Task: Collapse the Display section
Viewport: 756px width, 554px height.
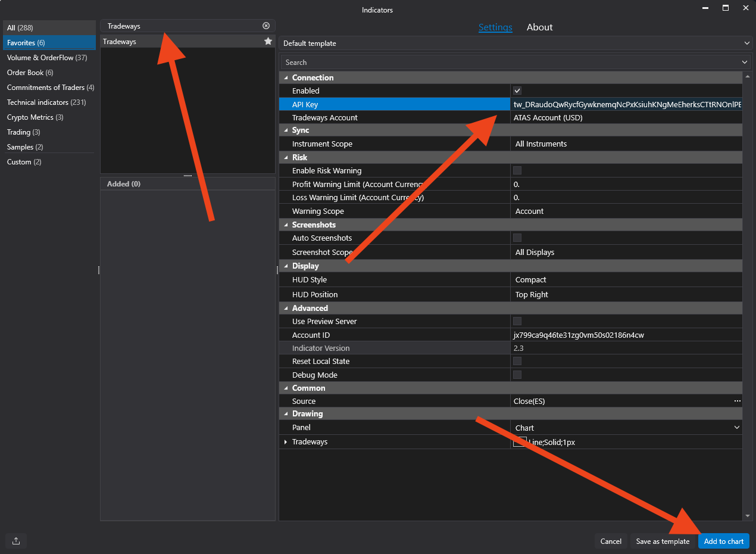Action: [286, 266]
